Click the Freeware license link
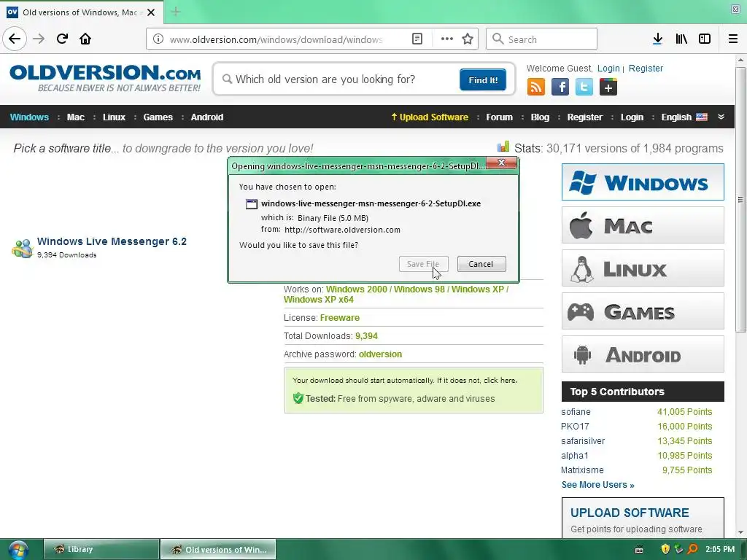747x560 pixels. [x=340, y=318]
